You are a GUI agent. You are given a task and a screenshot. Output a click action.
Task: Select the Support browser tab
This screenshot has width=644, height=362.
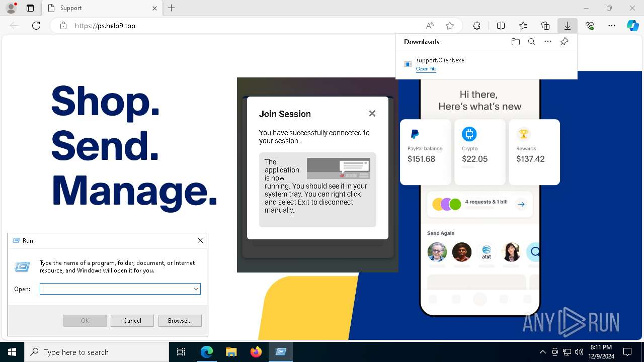tap(102, 8)
